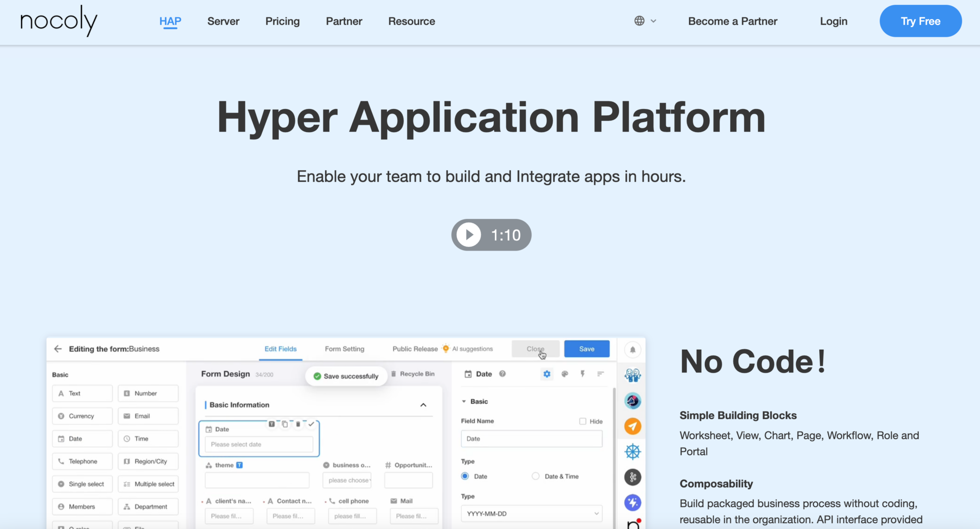Check the Hide checkbox for Field Name
This screenshot has width=980, height=529.
click(x=582, y=421)
